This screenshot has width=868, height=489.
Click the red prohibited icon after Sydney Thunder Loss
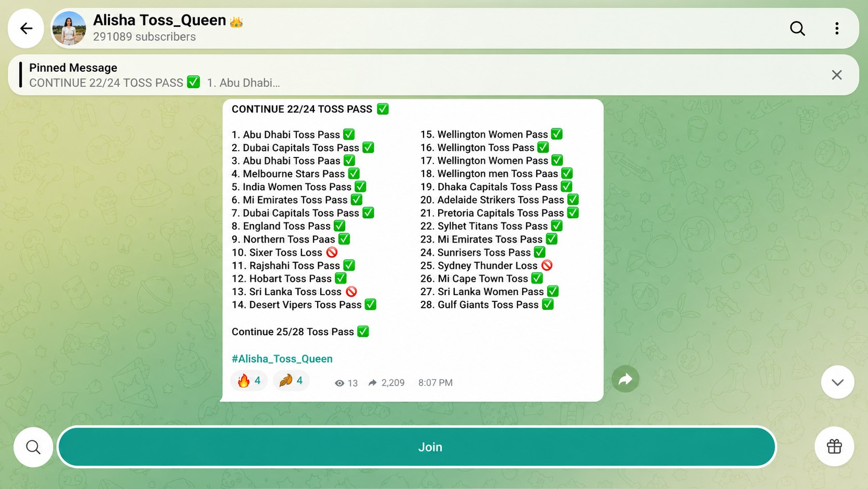(547, 266)
